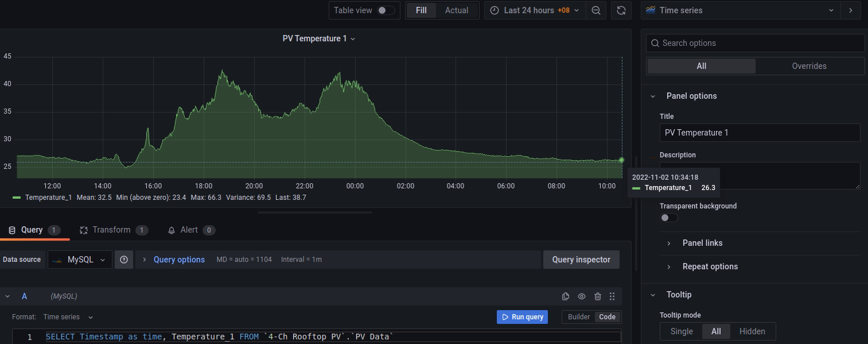868x344 pixels.
Task: Click the clock icon of time picker
Action: pyautogui.click(x=495, y=10)
